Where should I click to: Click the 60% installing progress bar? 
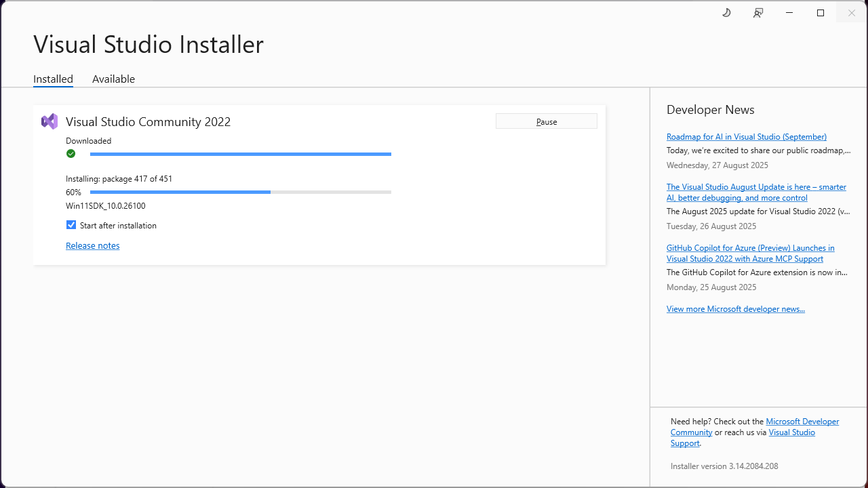(240, 192)
